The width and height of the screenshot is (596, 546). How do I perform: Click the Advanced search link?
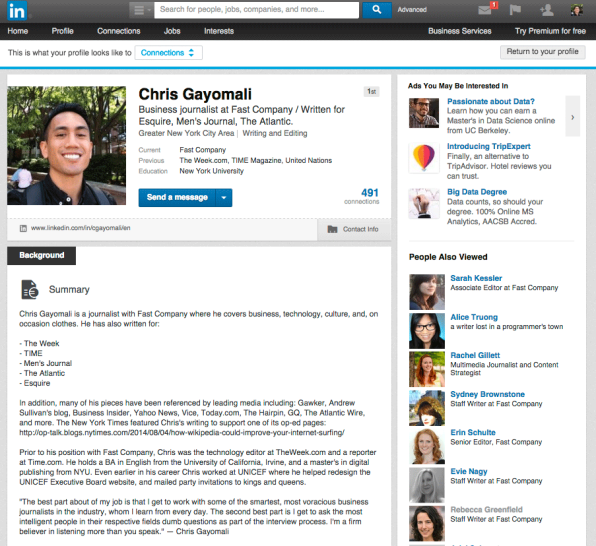(412, 10)
